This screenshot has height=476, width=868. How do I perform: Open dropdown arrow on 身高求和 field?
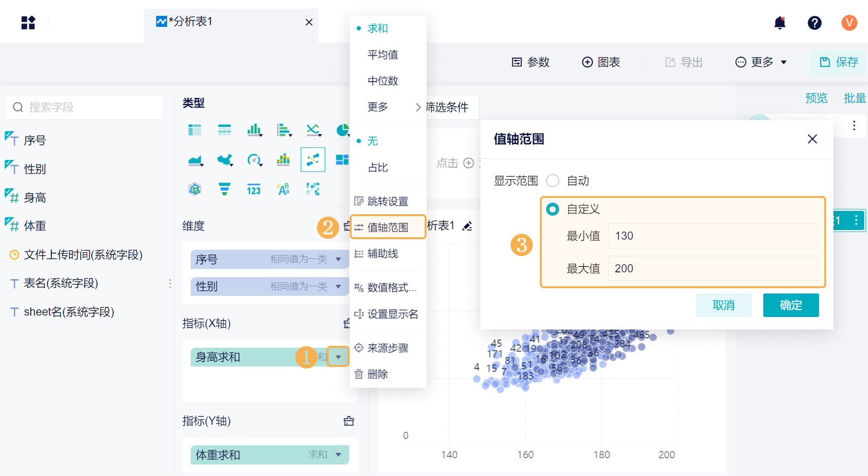coord(339,357)
